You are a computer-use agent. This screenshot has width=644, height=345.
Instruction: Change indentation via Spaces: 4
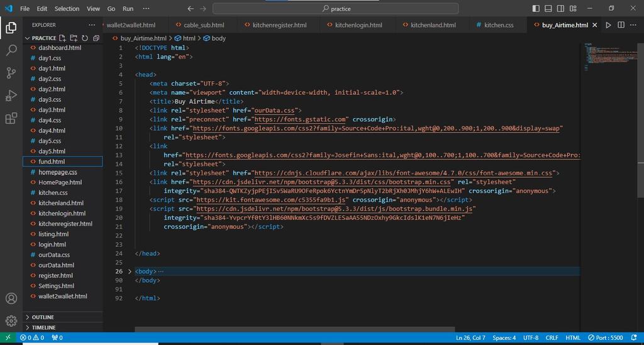coord(504,337)
